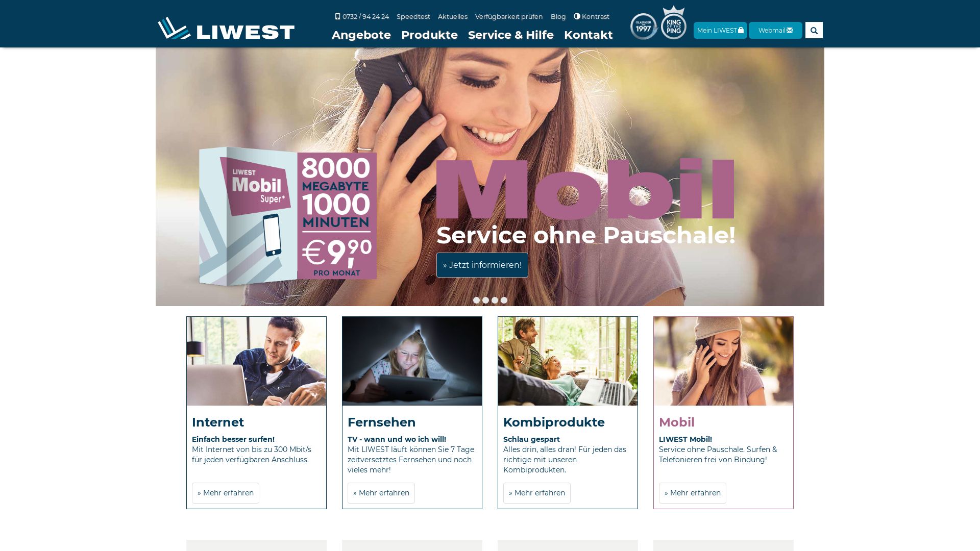Click the Glasfaser 1997 badge
This screenshot has width=980, height=551.
(x=644, y=27)
